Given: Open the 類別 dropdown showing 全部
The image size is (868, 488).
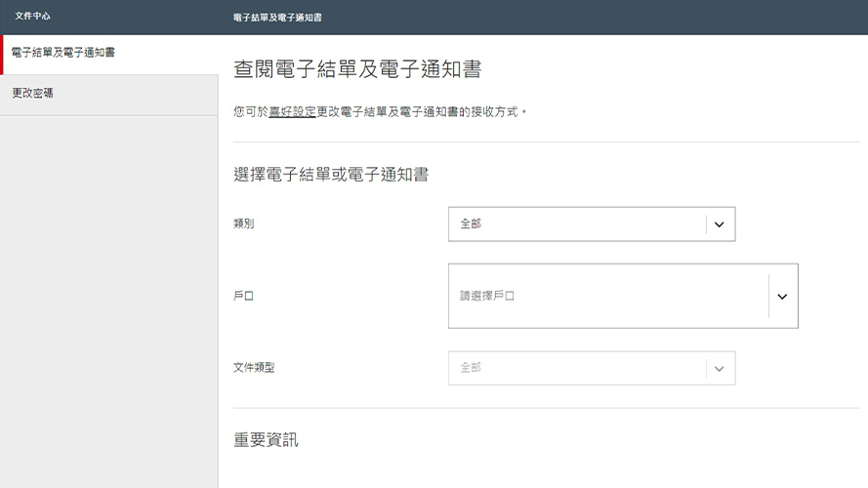Looking at the screenshot, I should click(592, 224).
